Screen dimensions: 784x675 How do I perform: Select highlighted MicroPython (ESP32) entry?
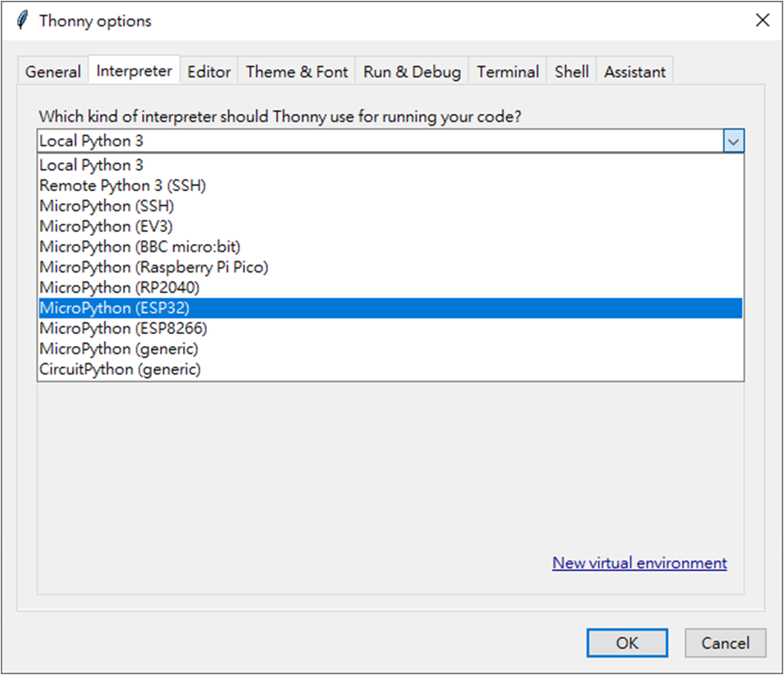[x=390, y=309]
